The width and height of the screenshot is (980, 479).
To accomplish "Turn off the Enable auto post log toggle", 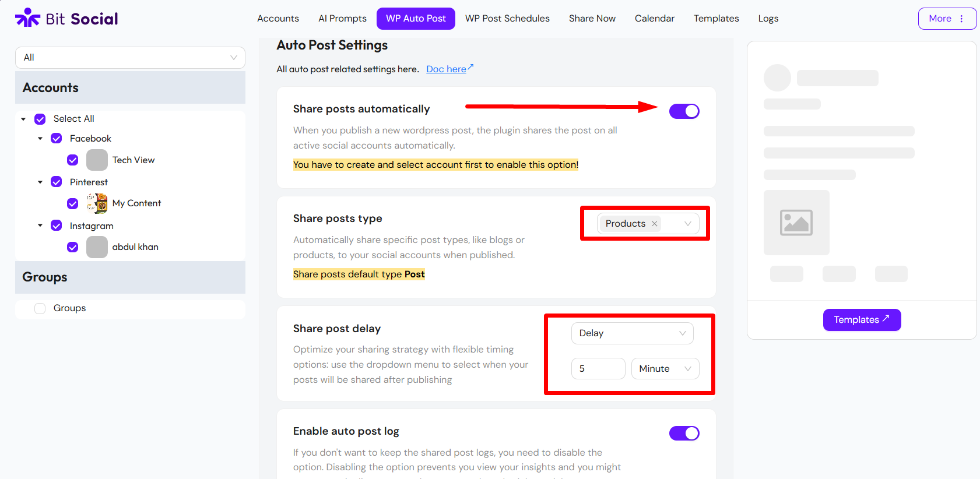I will [x=684, y=433].
